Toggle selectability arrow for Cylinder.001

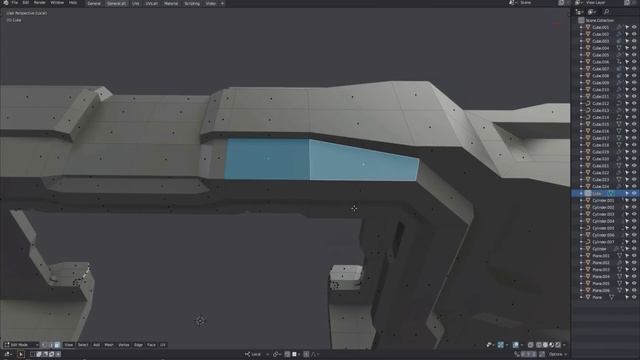click(x=627, y=200)
